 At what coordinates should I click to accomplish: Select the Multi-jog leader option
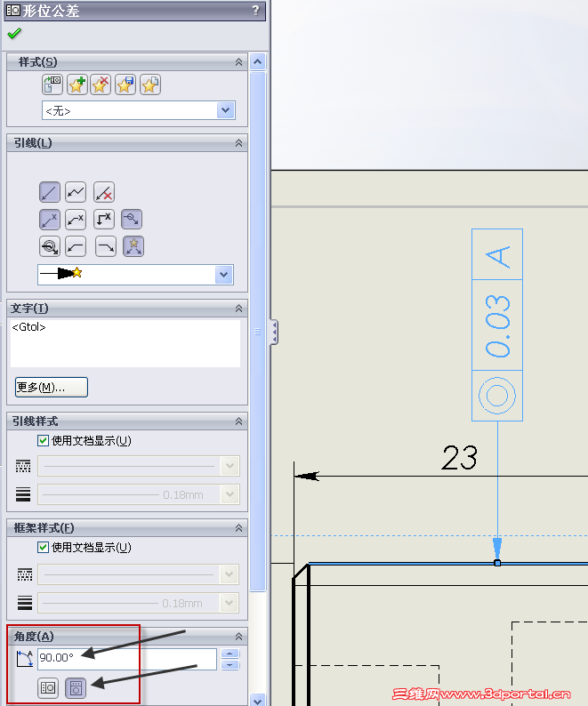(76, 192)
